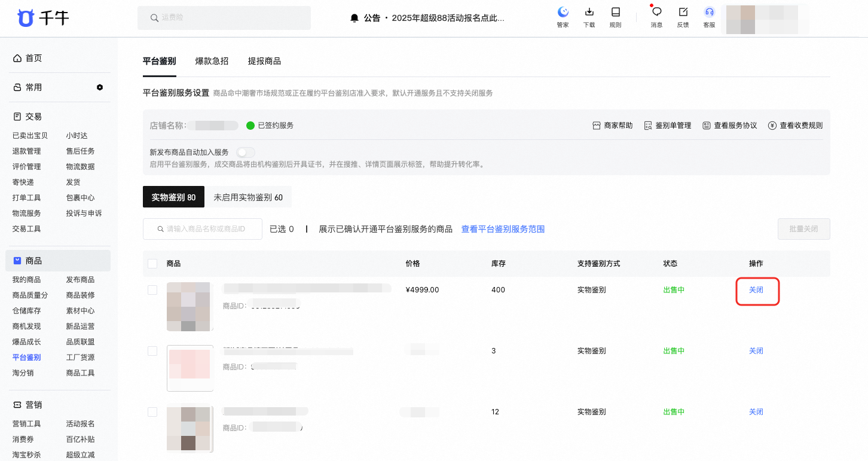Click the thumbnail of product with 库存 3
Image resolution: width=868 pixels, height=461 pixels.
(190, 368)
